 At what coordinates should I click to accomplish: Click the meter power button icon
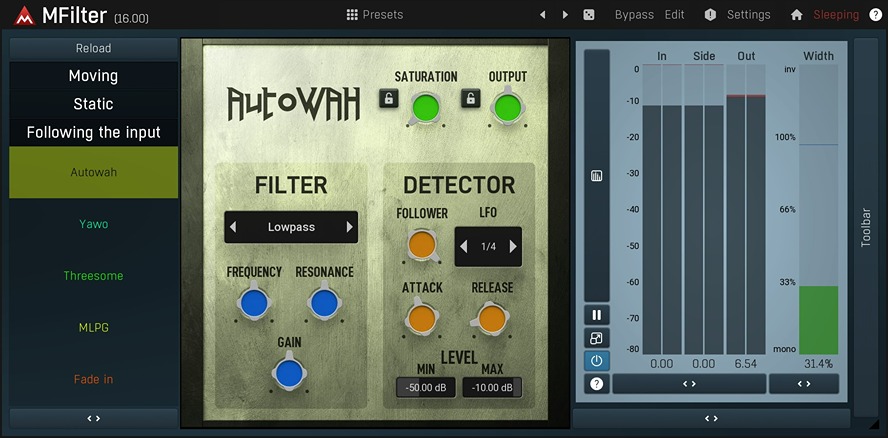pyautogui.click(x=597, y=361)
